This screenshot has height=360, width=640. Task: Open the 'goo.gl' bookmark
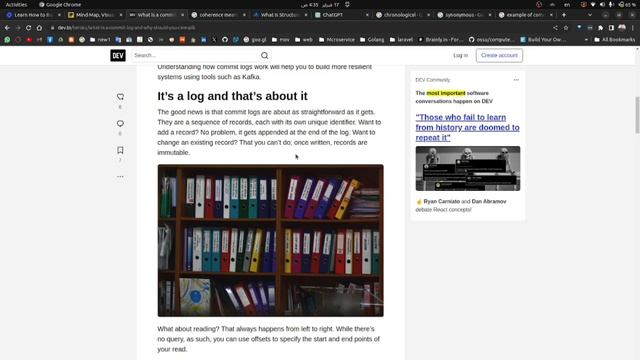[254, 40]
